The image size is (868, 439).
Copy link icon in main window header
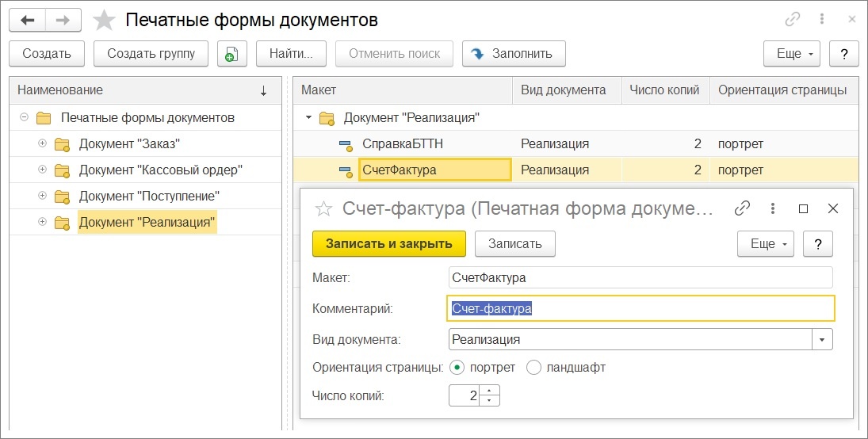(792, 20)
